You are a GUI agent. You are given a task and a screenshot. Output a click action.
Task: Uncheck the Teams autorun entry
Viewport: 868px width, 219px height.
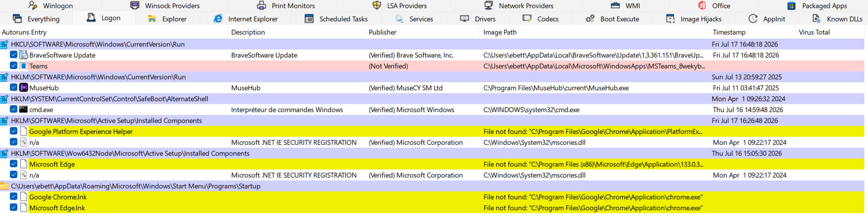tap(14, 66)
